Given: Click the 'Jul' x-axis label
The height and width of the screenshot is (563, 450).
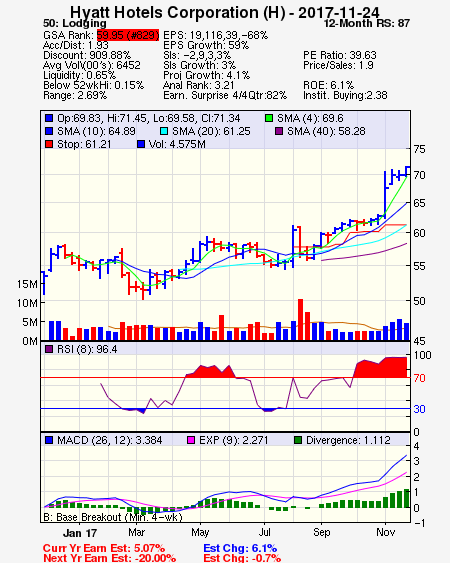Looking at the screenshot, I should 265,532.
